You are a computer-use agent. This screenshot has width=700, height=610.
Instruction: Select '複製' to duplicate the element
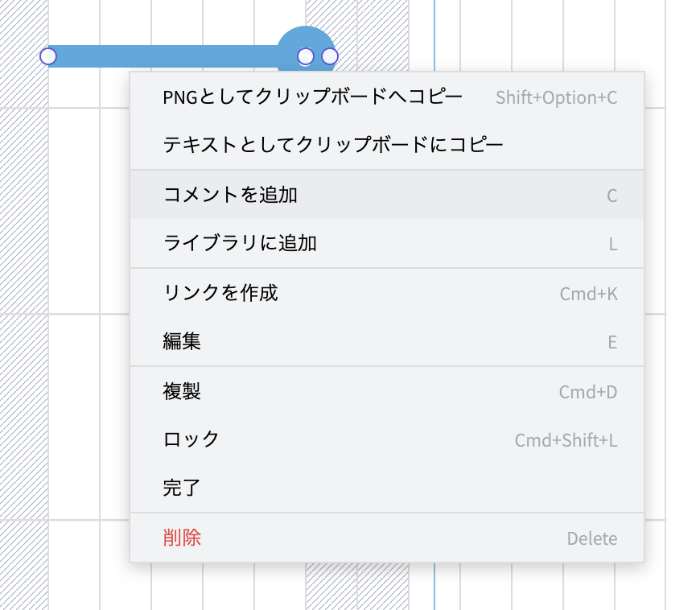(x=182, y=392)
